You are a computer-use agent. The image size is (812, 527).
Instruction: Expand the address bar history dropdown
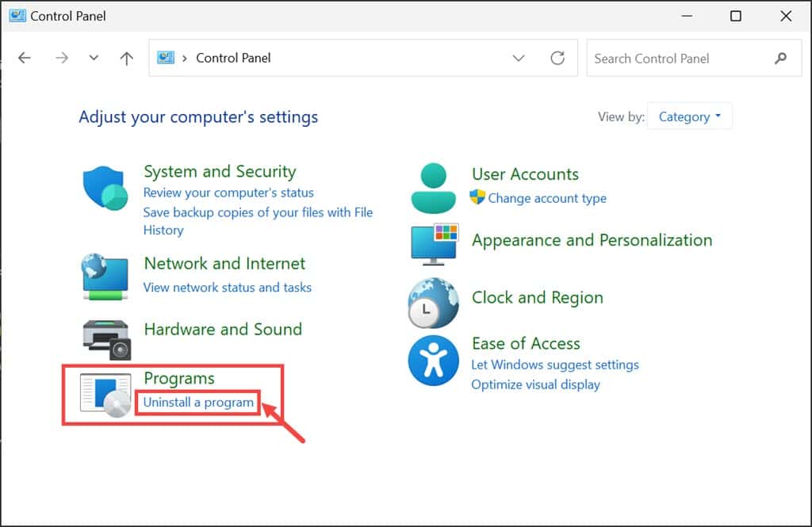(x=519, y=58)
